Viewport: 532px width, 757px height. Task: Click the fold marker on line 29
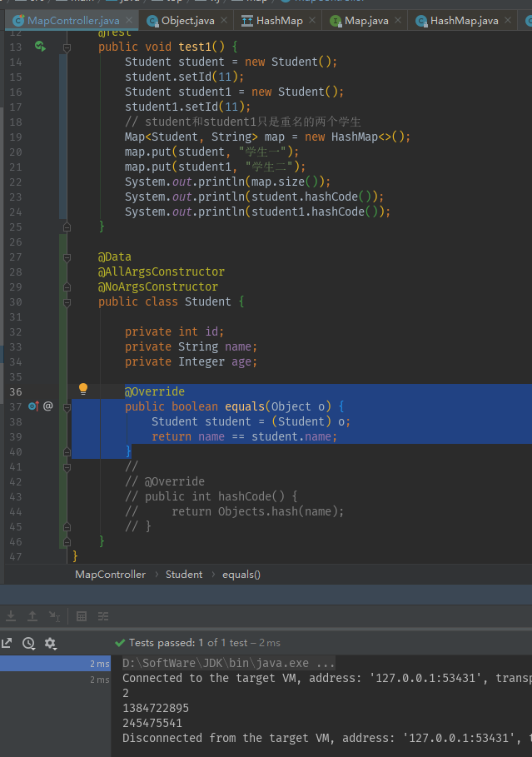click(67, 287)
